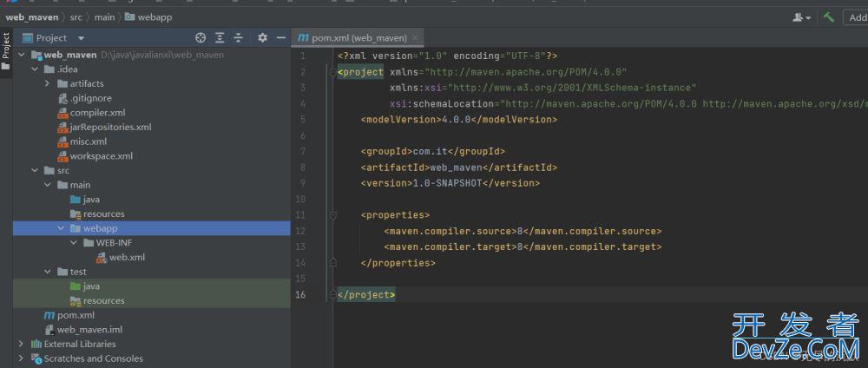Collapse the main folder
The width and height of the screenshot is (868, 368).
(x=48, y=185)
